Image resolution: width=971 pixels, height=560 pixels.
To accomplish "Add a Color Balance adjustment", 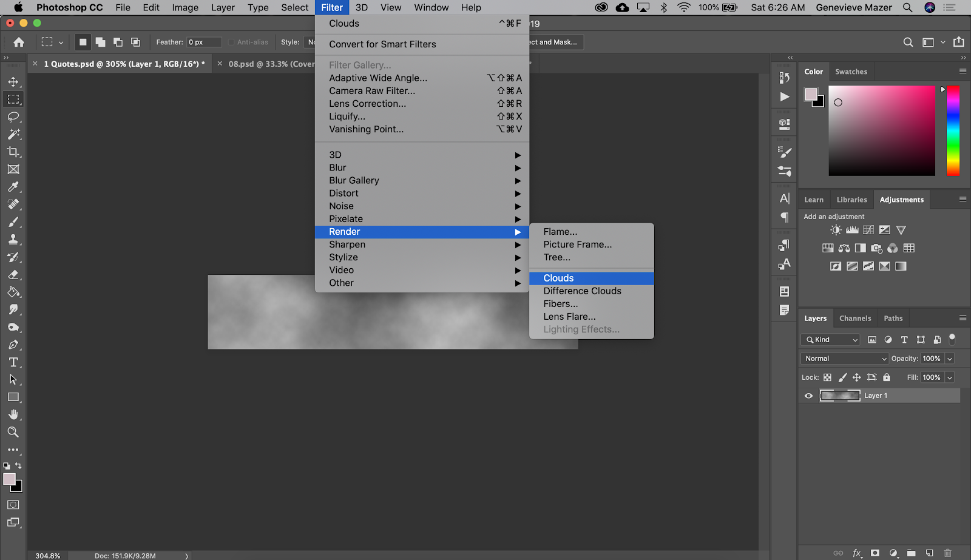I will click(844, 248).
